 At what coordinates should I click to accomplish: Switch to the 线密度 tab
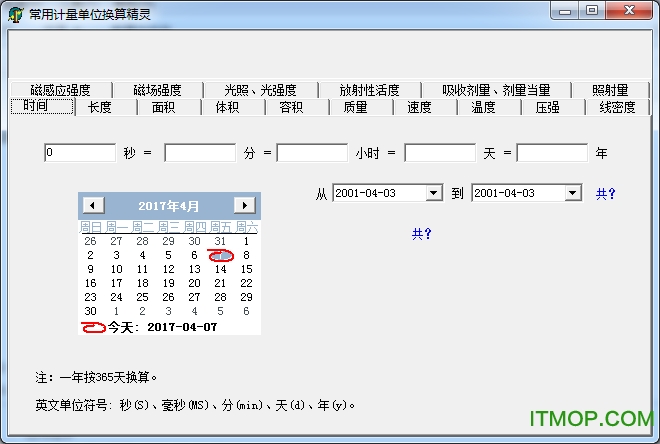tap(617, 107)
